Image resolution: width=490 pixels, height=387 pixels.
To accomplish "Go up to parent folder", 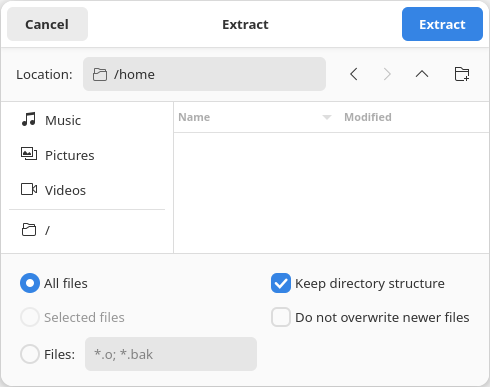I will [x=422, y=74].
